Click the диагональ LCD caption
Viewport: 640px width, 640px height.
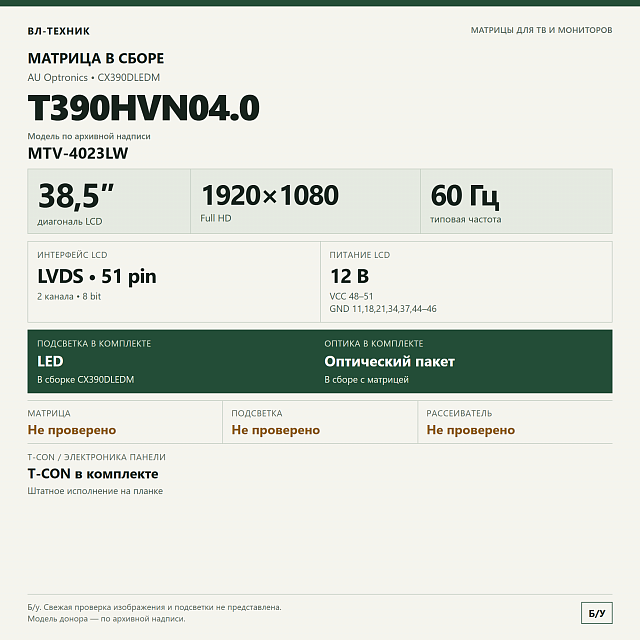coord(70,222)
